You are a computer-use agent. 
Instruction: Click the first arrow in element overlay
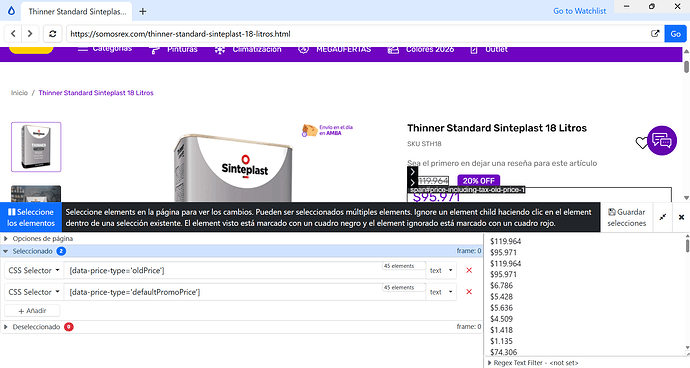click(412, 172)
